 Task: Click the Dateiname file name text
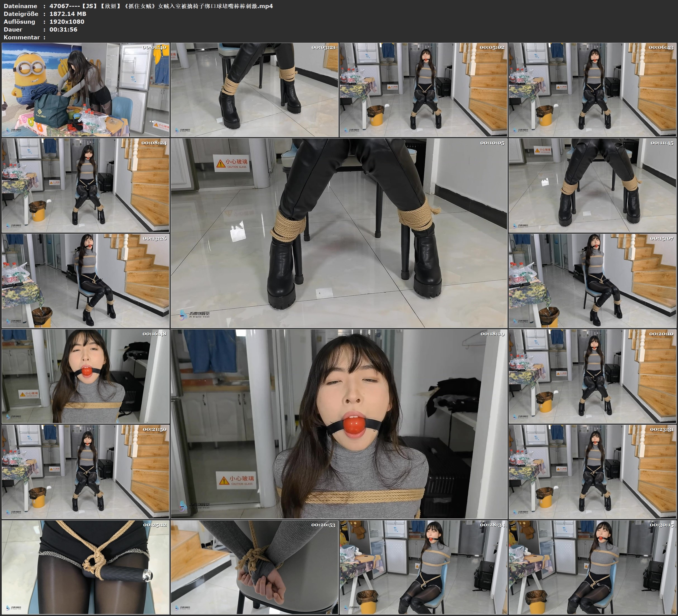161,6
